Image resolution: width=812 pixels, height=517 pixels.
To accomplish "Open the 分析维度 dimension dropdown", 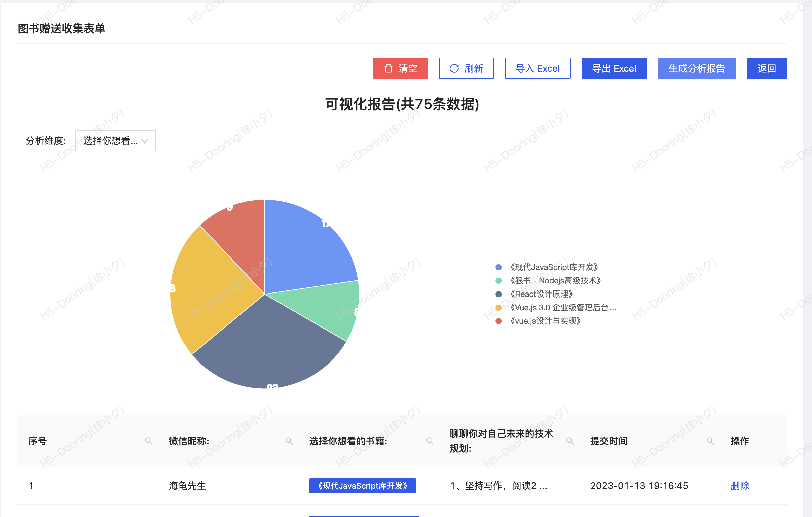I will tap(116, 141).
